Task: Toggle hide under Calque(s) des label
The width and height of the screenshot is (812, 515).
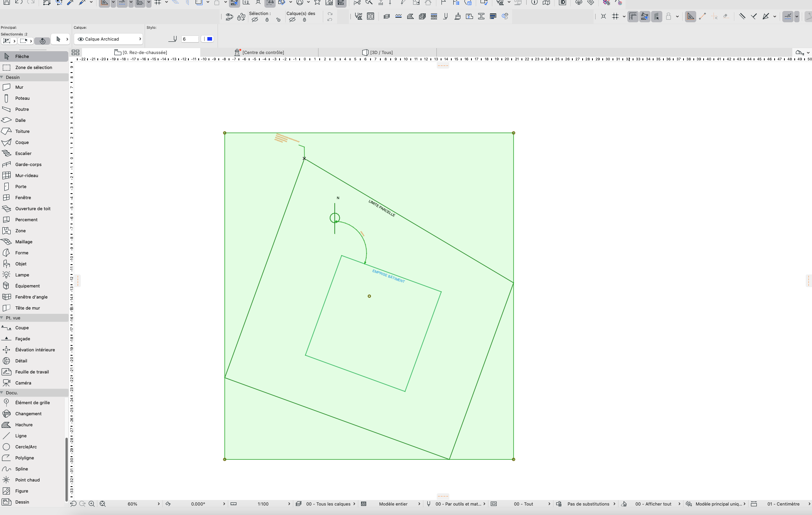Action: pos(292,20)
